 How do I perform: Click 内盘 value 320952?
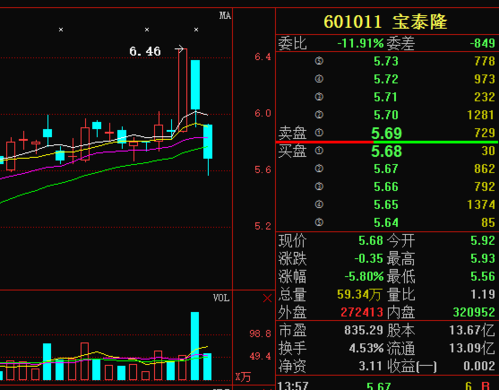[474, 313]
